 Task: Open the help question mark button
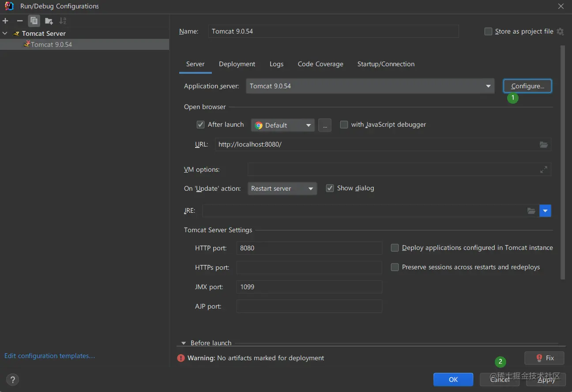[x=13, y=379]
